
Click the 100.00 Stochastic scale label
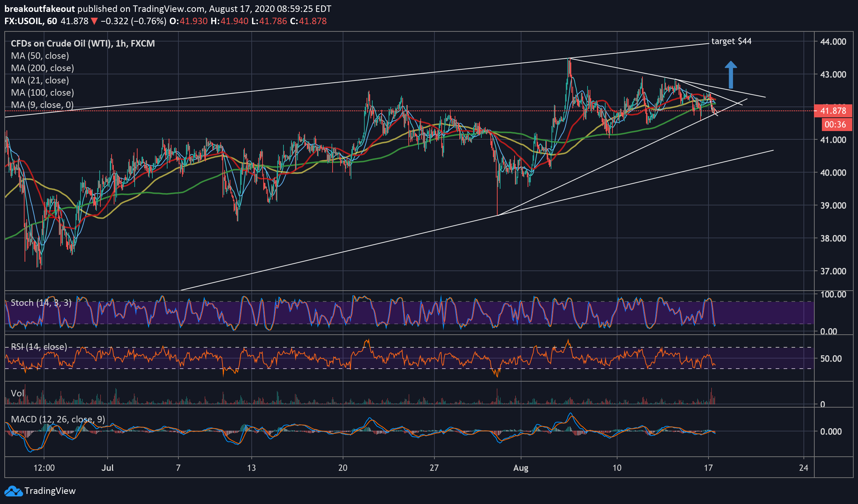[833, 295]
